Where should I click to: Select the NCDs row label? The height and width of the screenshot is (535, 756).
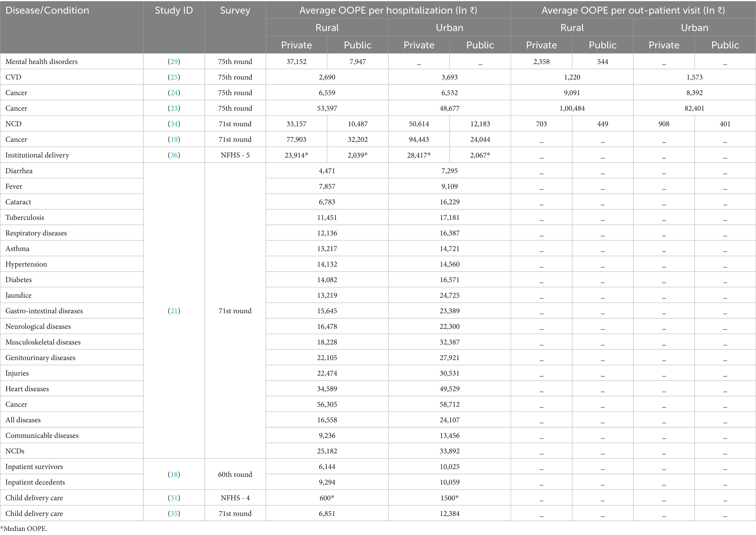(15, 451)
